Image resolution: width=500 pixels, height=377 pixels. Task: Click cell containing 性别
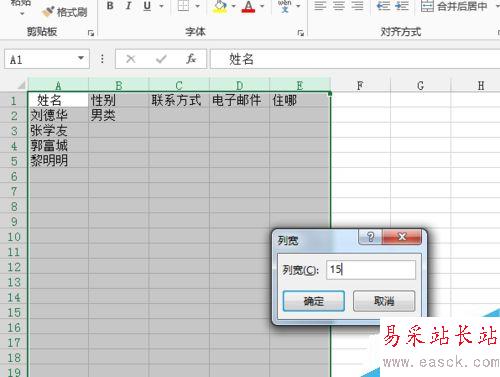119,100
